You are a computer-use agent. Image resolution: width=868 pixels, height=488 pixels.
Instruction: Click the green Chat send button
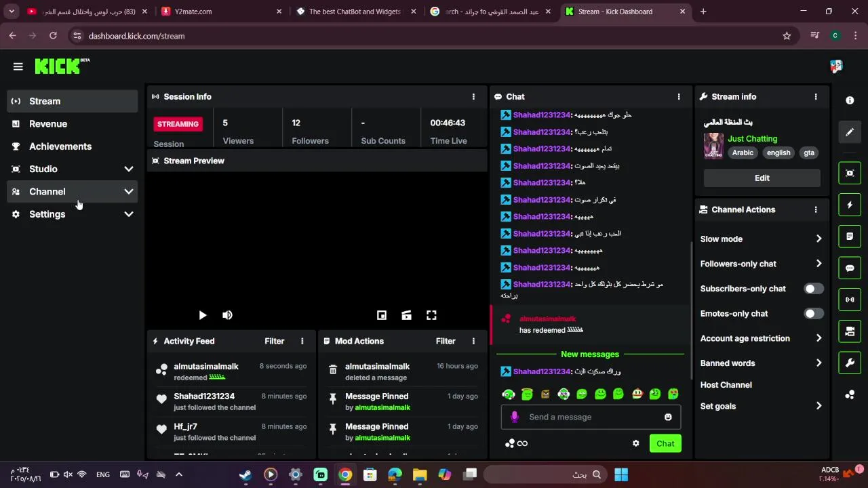pos(665,443)
